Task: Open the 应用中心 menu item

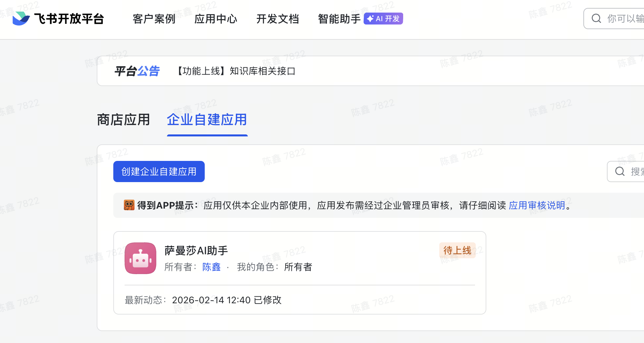Action: (x=216, y=19)
